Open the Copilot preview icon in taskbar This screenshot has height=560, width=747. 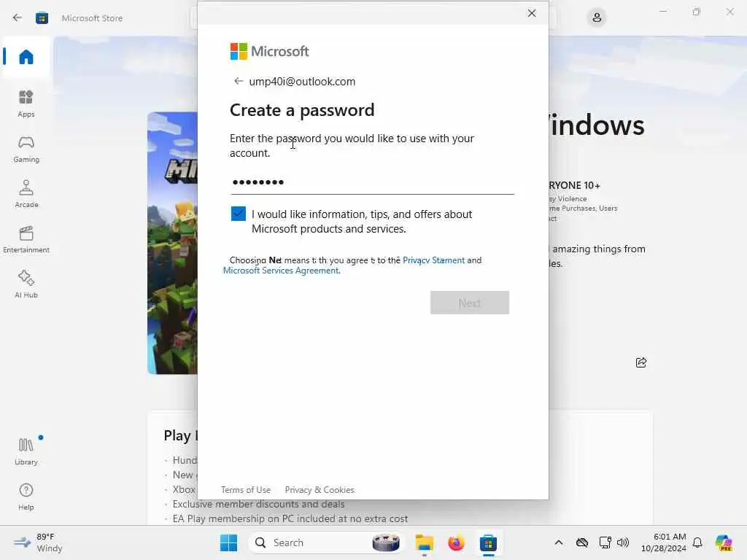(x=724, y=542)
